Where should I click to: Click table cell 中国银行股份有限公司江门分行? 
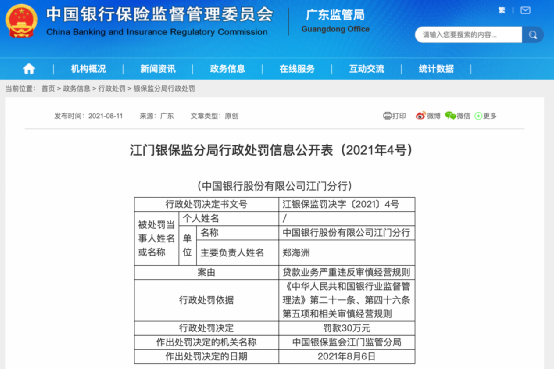(x=347, y=233)
